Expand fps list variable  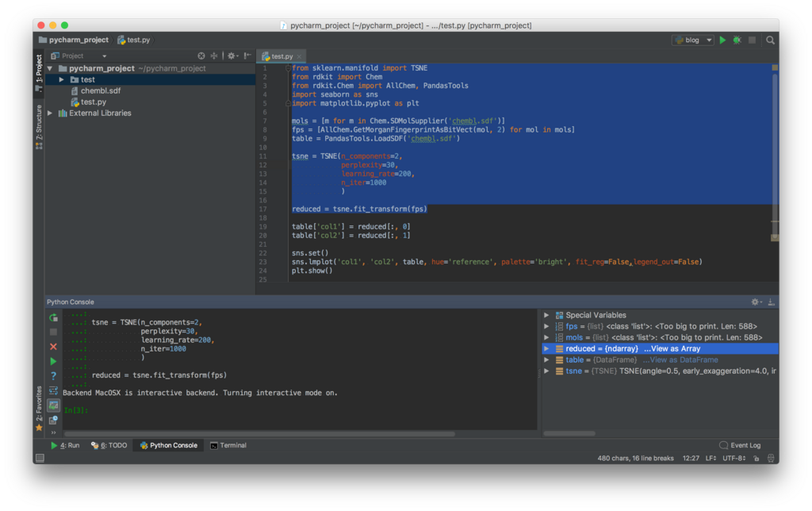[x=546, y=326]
